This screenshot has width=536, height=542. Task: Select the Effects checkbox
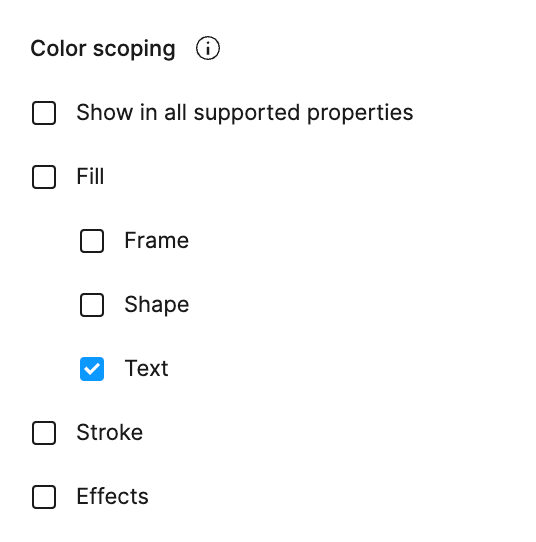[x=44, y=497]
